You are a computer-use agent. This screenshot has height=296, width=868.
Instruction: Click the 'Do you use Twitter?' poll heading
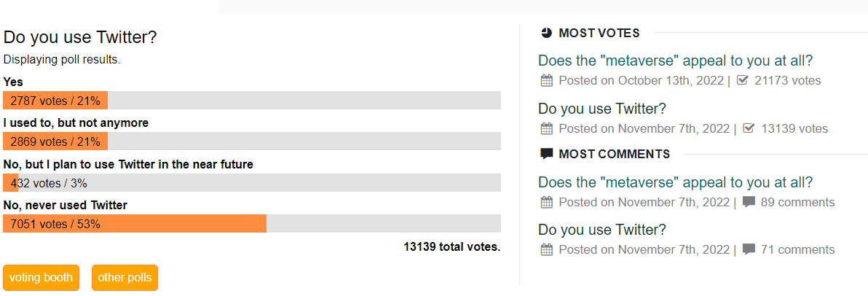point(80,37)
